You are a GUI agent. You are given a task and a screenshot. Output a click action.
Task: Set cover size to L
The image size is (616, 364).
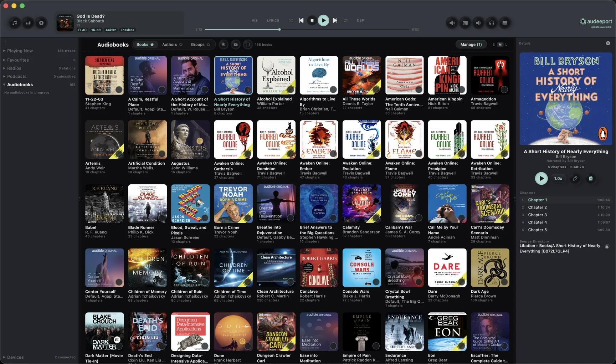point(506,45)
